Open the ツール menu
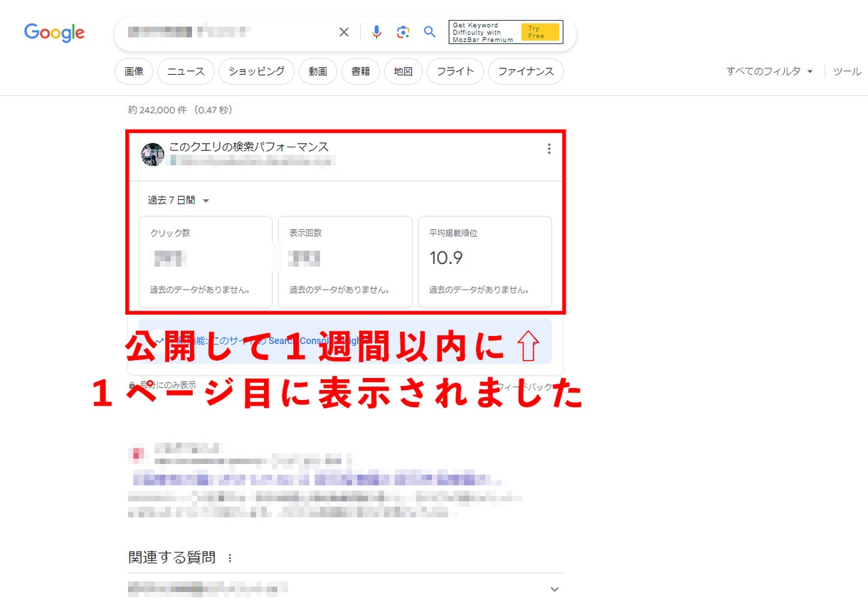868x600 pixels. point(847,71)
